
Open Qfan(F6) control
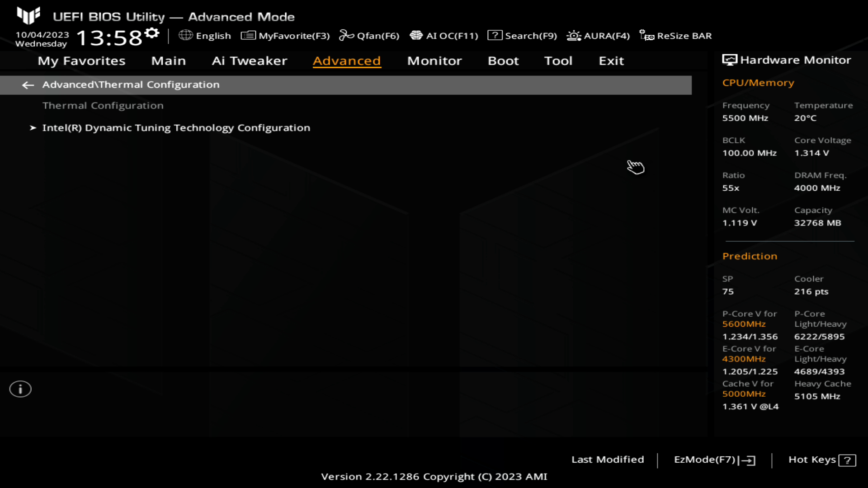click(378, 36)
